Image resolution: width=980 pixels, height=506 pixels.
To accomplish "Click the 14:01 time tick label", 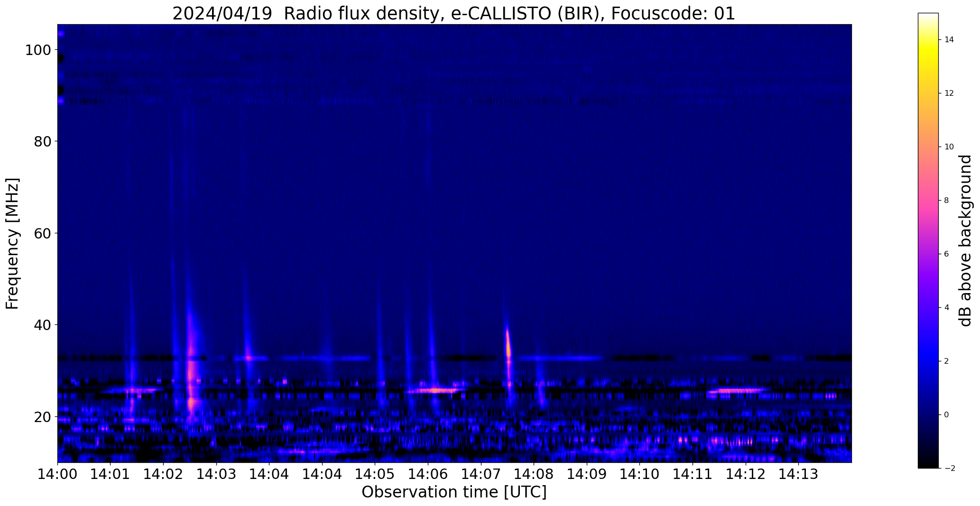I will (x=111, y=474).
